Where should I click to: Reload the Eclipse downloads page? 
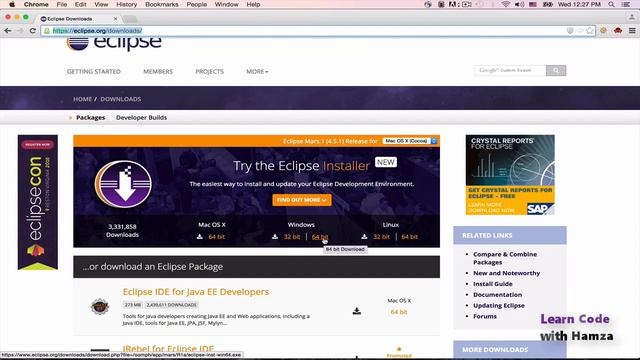click(x=33, y=31)
